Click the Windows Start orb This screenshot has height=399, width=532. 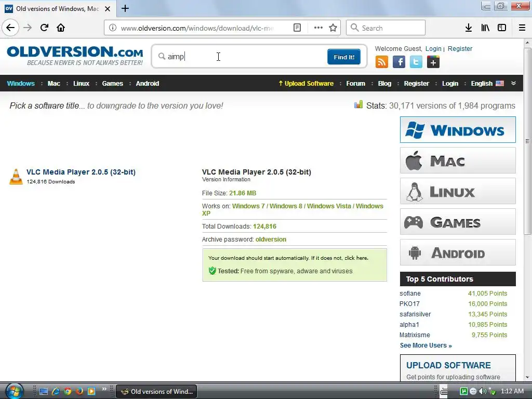pyautogui.click(x=14, y=391)
